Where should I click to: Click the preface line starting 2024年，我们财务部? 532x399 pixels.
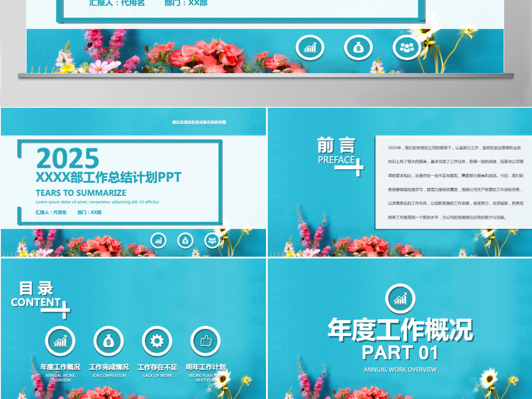[x=454, y=148]
